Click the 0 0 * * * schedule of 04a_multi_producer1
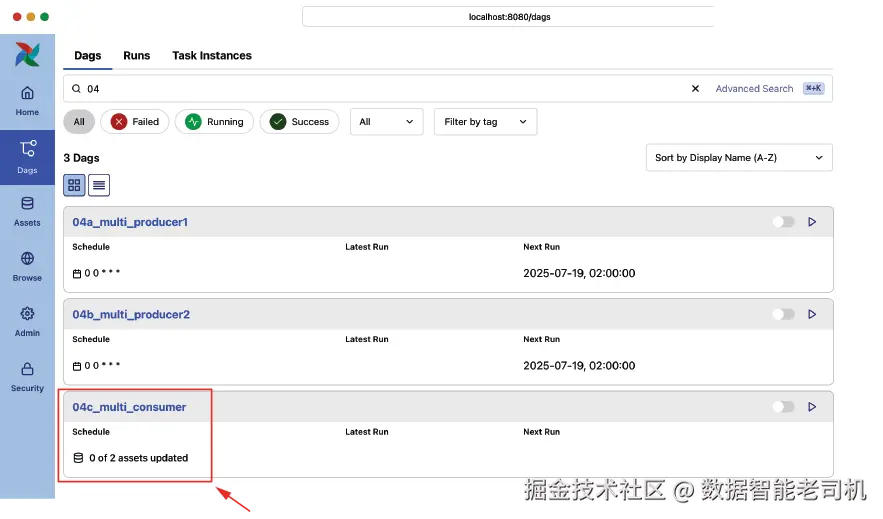The height and width of the screenshot is (519, 883). tap(102, 273)
